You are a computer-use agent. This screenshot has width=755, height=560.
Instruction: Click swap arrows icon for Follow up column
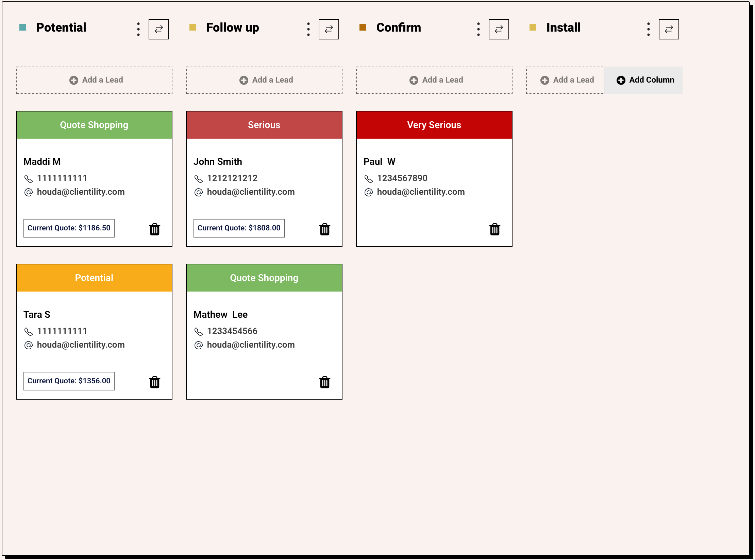click(x=329, y=29)
